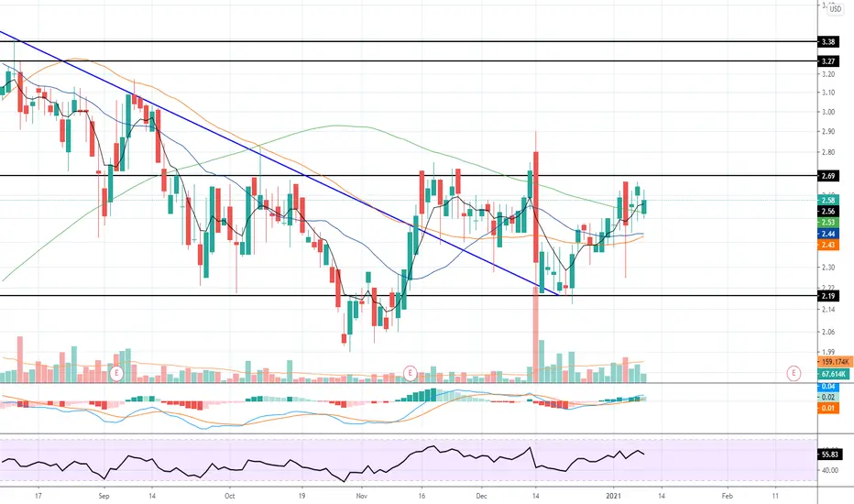Click the Dec date on time axis
This screenshot has height=504, width=854.
(x=481, y=496)
